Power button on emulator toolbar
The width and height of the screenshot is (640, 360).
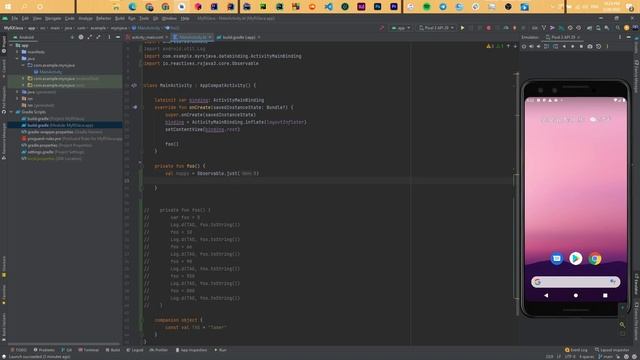524,47
